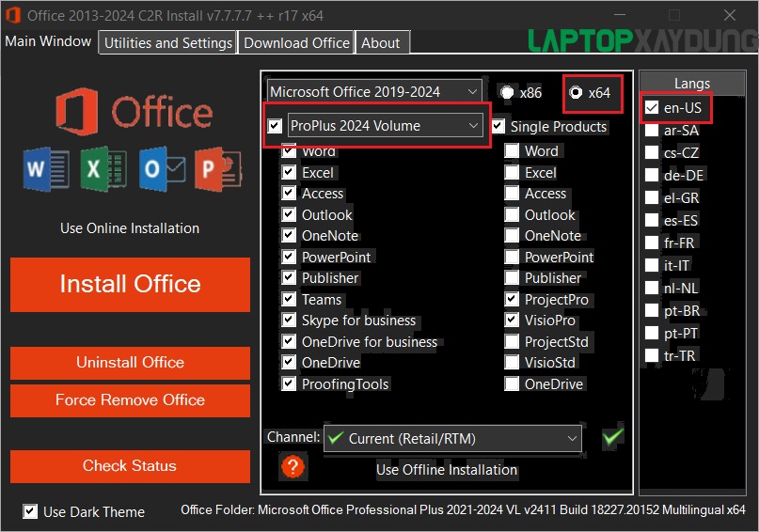Toggle the Use Dark Theme checkbox
Image resolution: width=759 pixels, height=532 pixels.
point(30,511)
